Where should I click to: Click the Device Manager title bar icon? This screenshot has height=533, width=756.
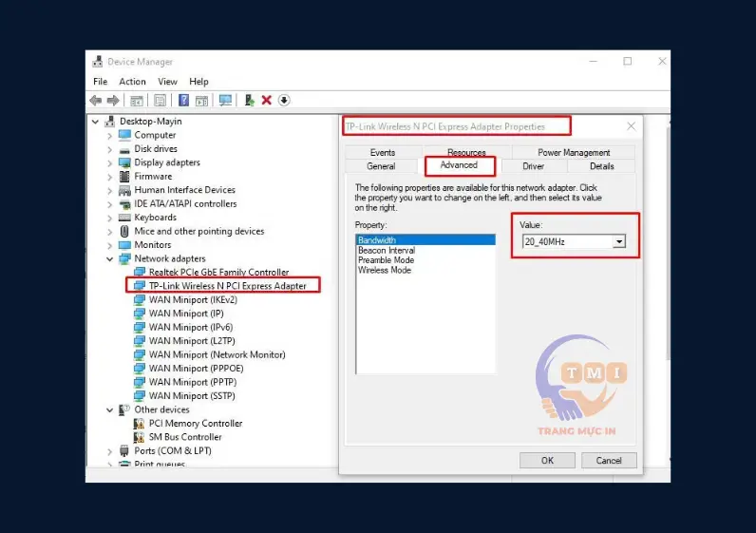click(98, 62)
